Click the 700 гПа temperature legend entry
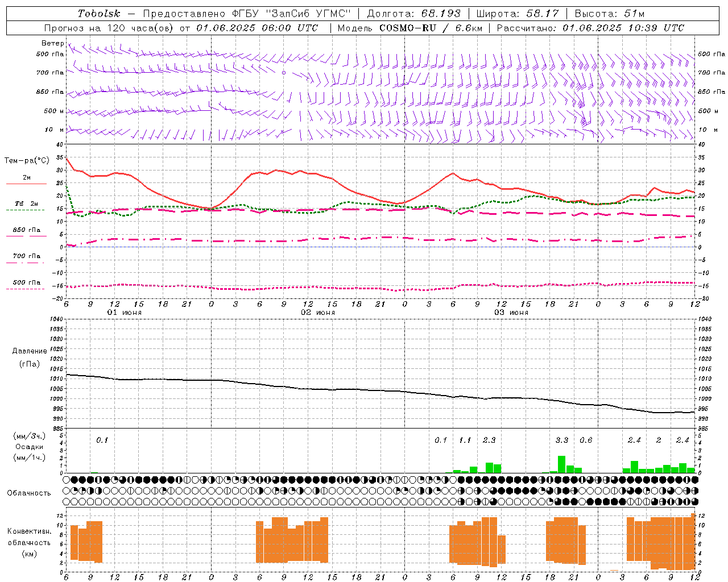 click(x=27, y=256)
